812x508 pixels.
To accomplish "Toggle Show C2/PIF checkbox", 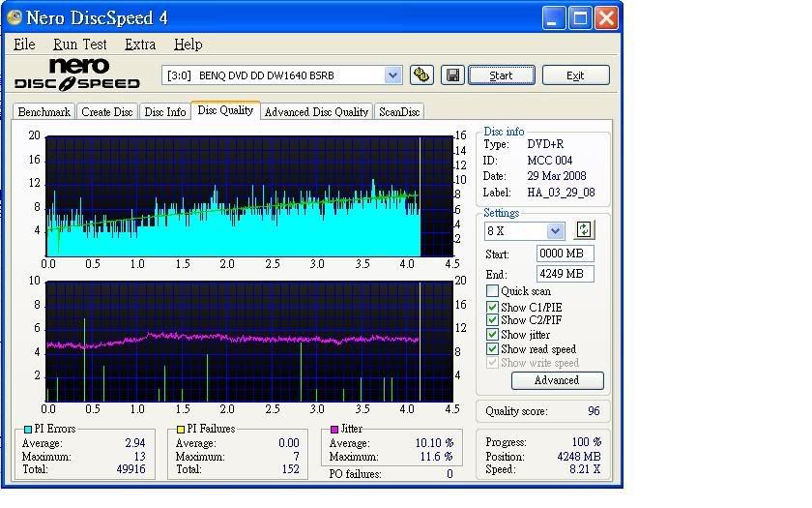I will click(492, 320).
